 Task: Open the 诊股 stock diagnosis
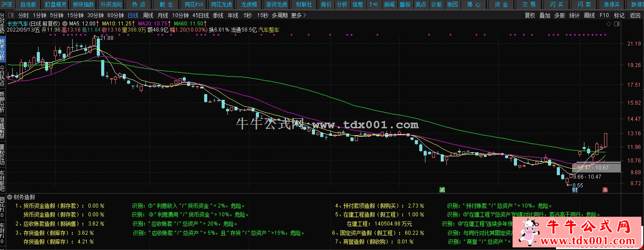point(436,4)
